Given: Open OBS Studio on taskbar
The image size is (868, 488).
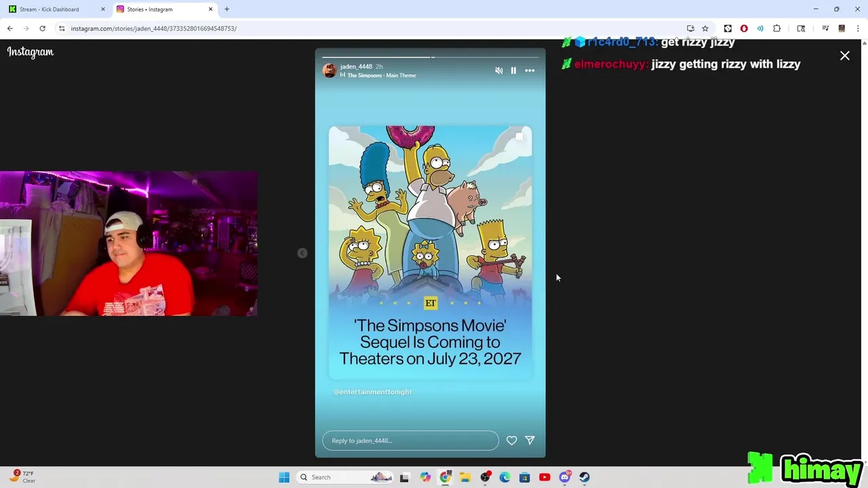Looking at the screenshot, I should click(485, 477).
